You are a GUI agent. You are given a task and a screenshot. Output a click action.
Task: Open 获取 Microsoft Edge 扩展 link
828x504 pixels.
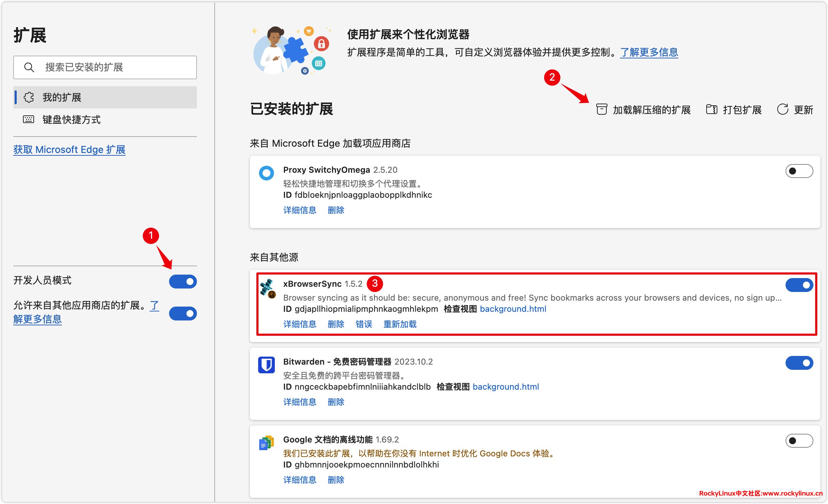[x=69, y=150]
